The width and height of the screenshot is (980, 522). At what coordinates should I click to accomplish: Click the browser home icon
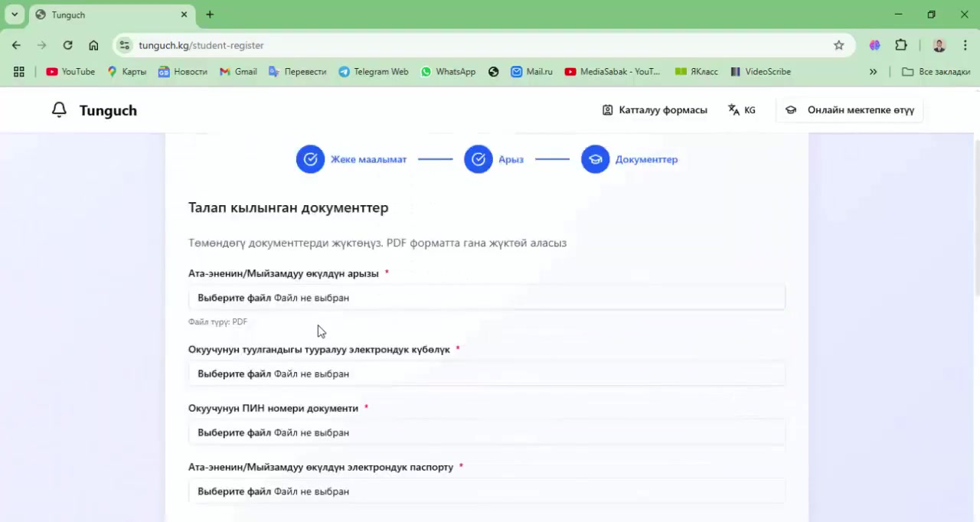[93, 45]
